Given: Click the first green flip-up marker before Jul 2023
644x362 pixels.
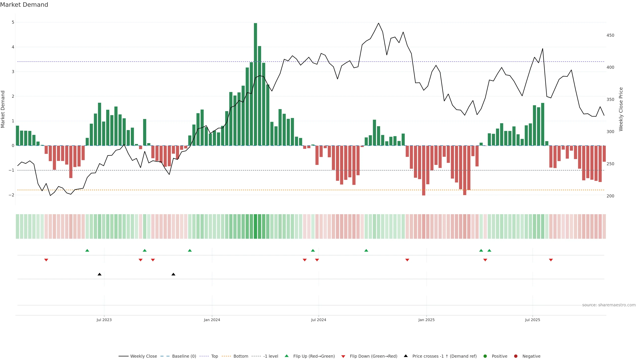Looking at the screenshot, I should pos(87,251).
